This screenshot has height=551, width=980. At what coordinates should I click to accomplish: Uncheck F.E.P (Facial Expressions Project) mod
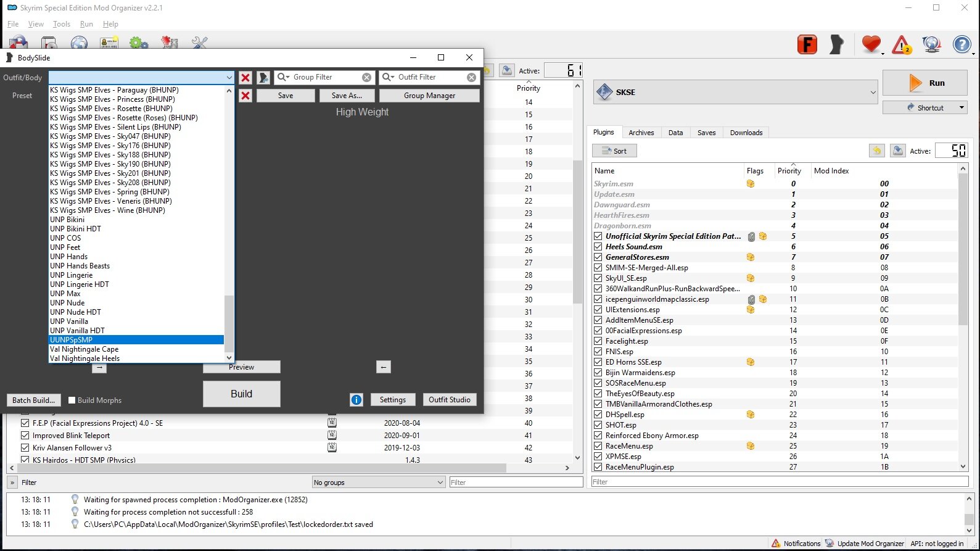[x=25, y=423]
